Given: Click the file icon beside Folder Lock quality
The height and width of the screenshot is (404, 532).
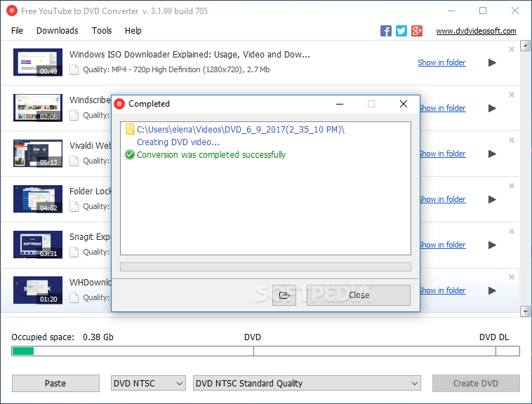Looking at the screenshot, I should (74, 206).
